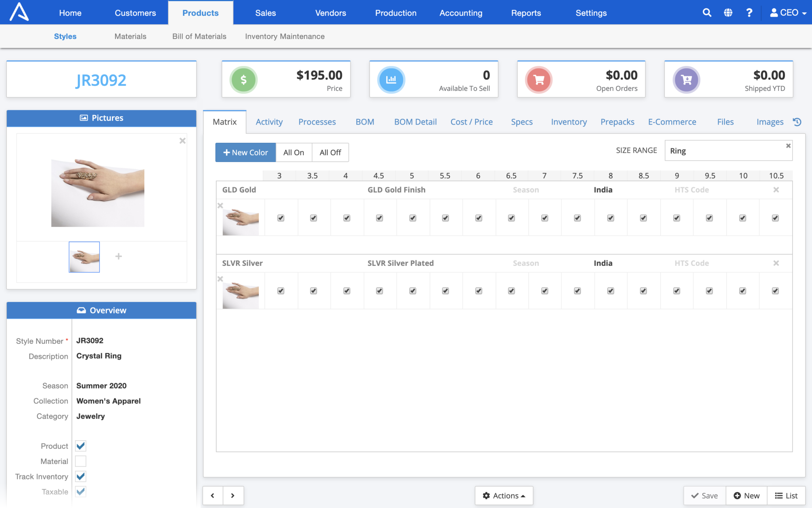Screen dimensions: 812x508
Task: Open the Bill of Materials section
Action: pos(199,36)
